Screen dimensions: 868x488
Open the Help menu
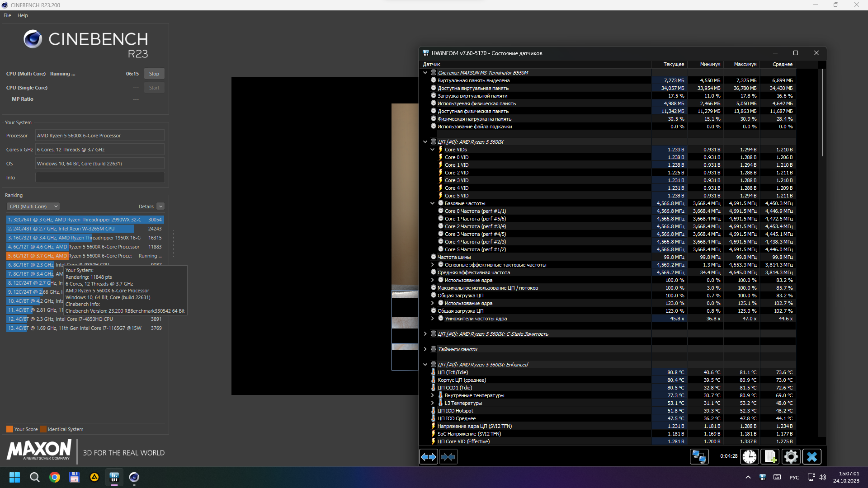pos(23,15)
